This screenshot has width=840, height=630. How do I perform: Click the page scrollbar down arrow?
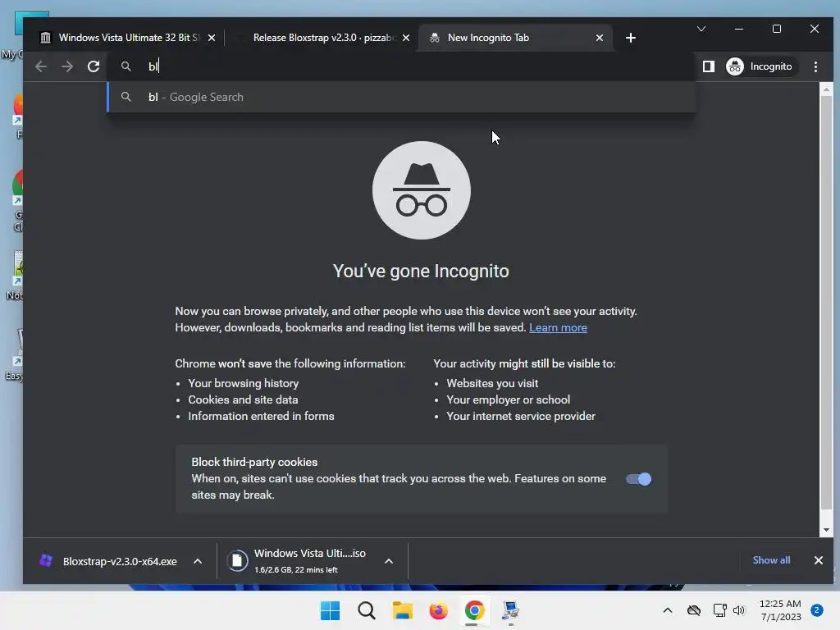[x=826, y=530]
